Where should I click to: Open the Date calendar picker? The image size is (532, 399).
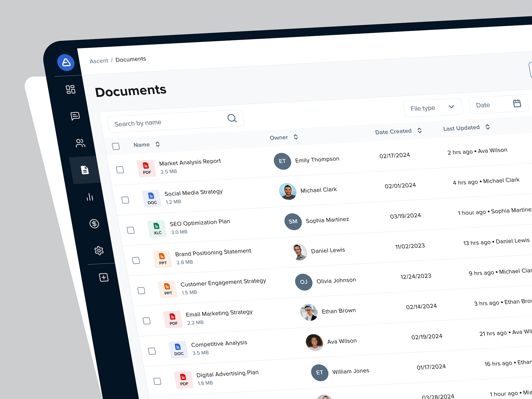[x=498, y=104]
